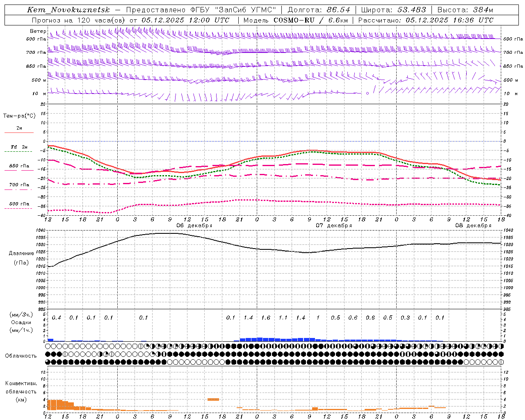Select the computed time '05.12.2025 16:36 UTC'
Viewport: 525px width, 420px height.
click(x=450, y=20)
